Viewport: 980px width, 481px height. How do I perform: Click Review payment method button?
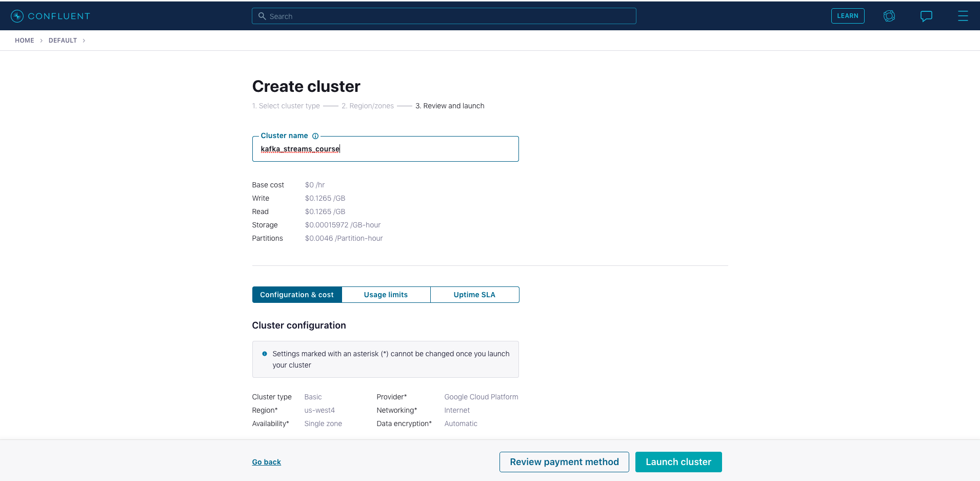[564, 462]
